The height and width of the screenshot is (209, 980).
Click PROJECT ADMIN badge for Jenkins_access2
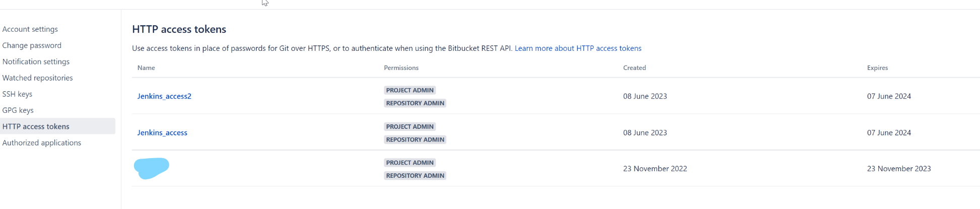(x=409, y=90)
